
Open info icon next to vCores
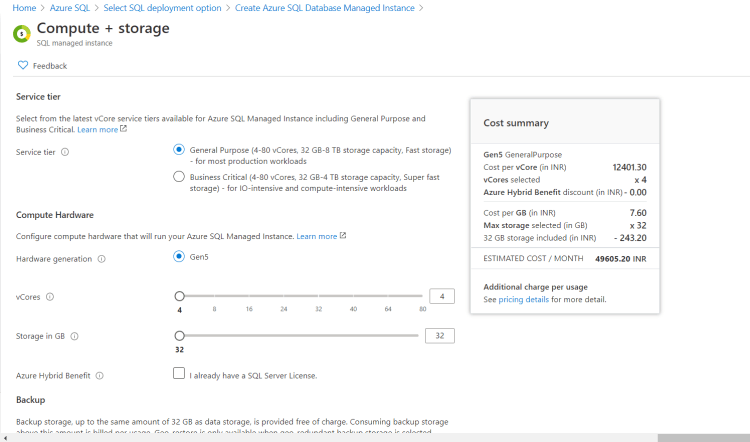tap(50, 297)
